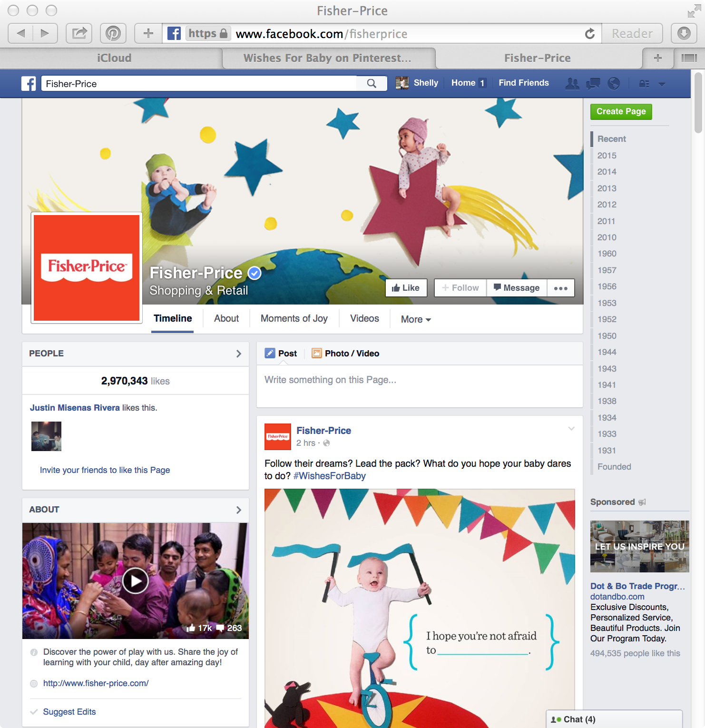Screen dimensions: 705x728
Task: Open the Moments of Joy tab
Action: point(294,318)
